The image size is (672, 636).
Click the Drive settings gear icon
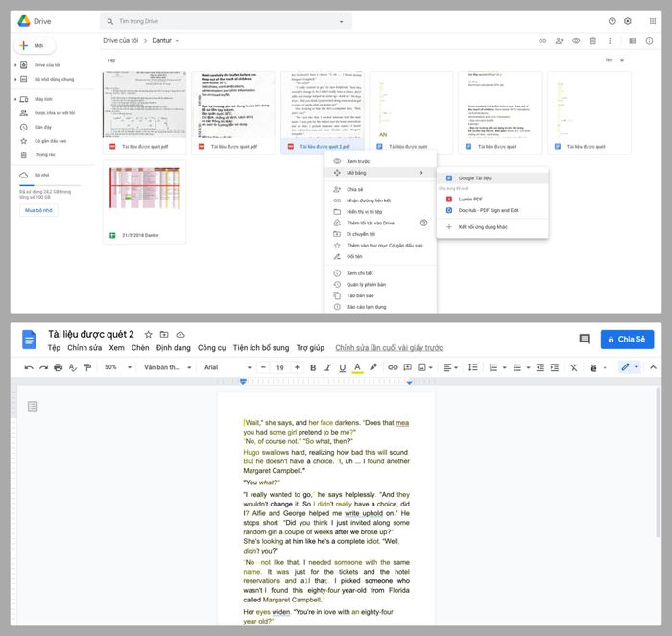pyautogui.click(x=628, y=21)
